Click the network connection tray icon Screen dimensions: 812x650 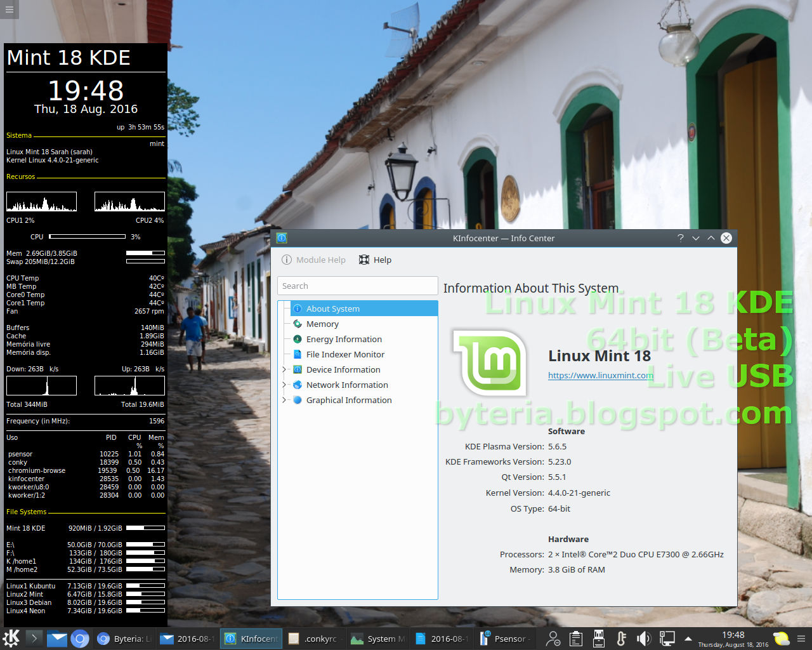667,639
